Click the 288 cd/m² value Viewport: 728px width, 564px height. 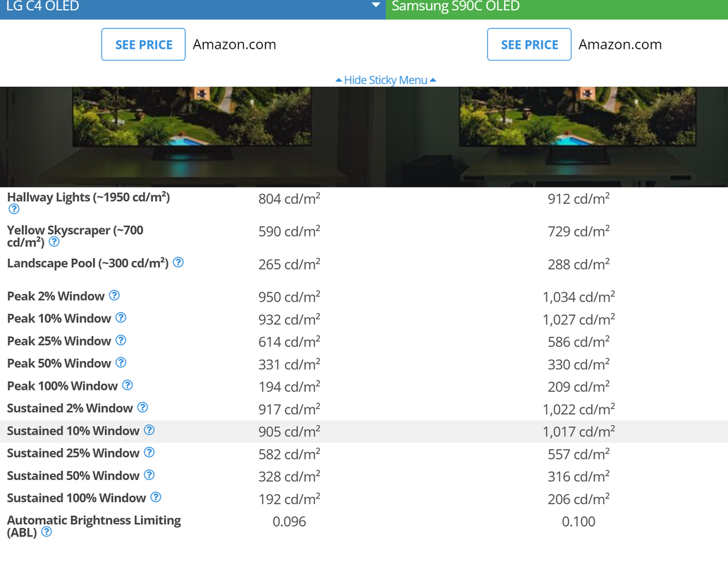click(579, 264)
